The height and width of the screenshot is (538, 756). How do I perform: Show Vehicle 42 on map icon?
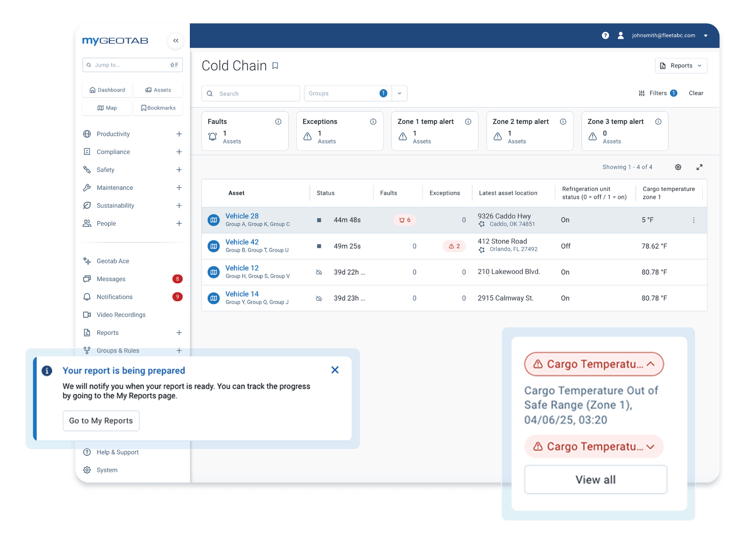[214, 246]
